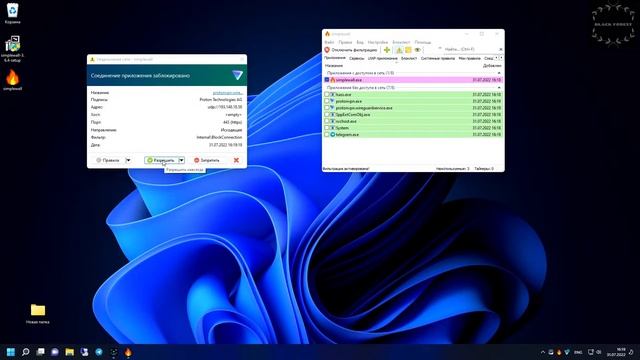The height and width of the screenshot is (360, 640).
Task: Open the 'Файл' menu in simplewall
Action: pos(329,42)
